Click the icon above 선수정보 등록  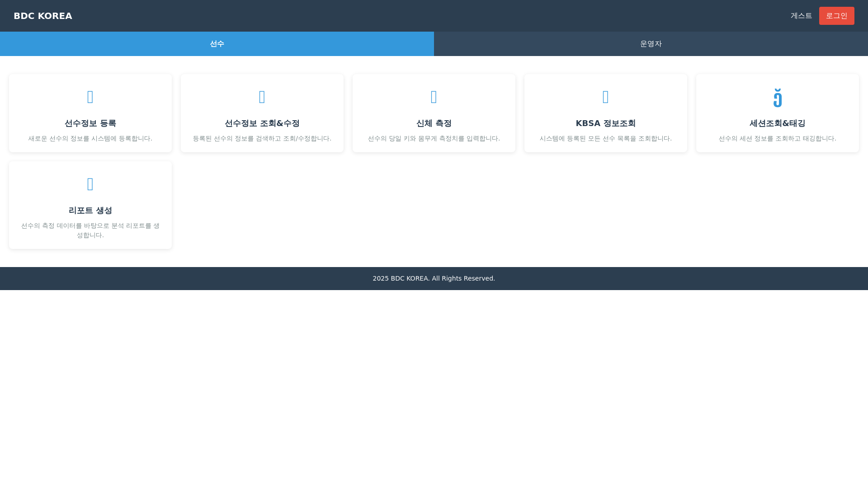pos(90,97)
